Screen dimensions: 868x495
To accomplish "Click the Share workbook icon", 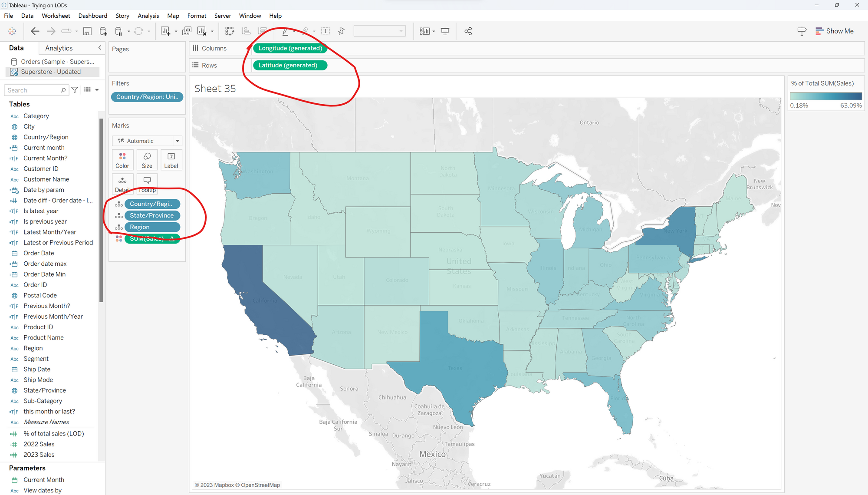I will (x=468, y=31).
